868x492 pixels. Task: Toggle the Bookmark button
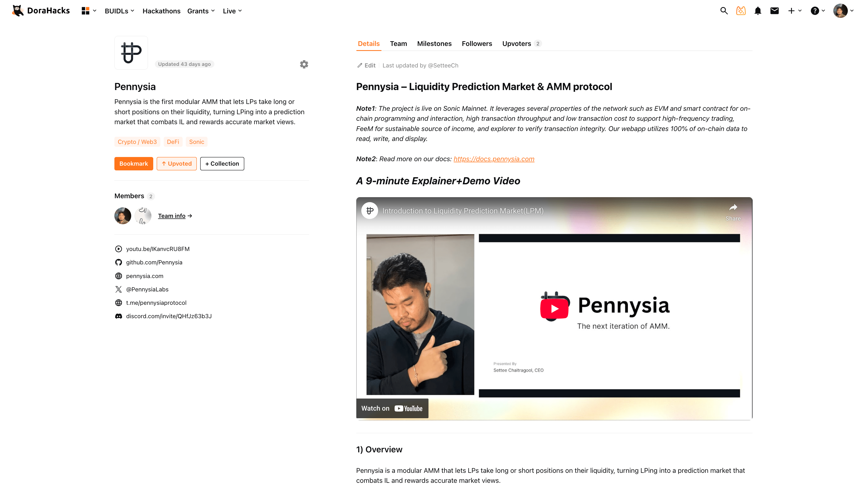click(133, 164)
